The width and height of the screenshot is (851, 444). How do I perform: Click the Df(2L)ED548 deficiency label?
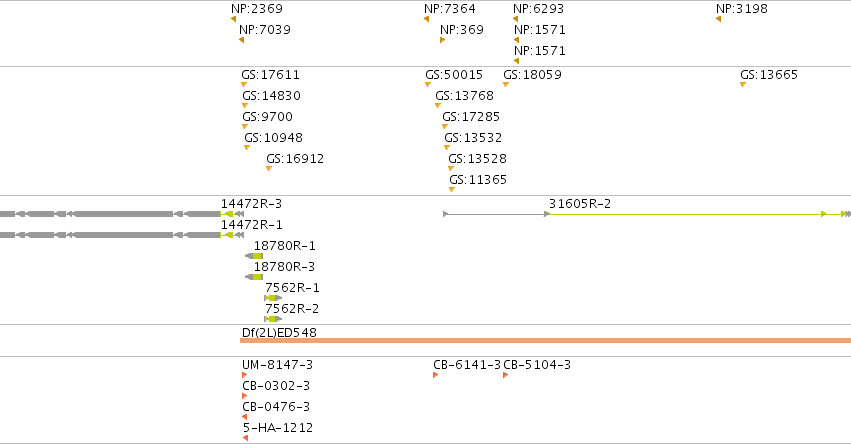[279, 333]
